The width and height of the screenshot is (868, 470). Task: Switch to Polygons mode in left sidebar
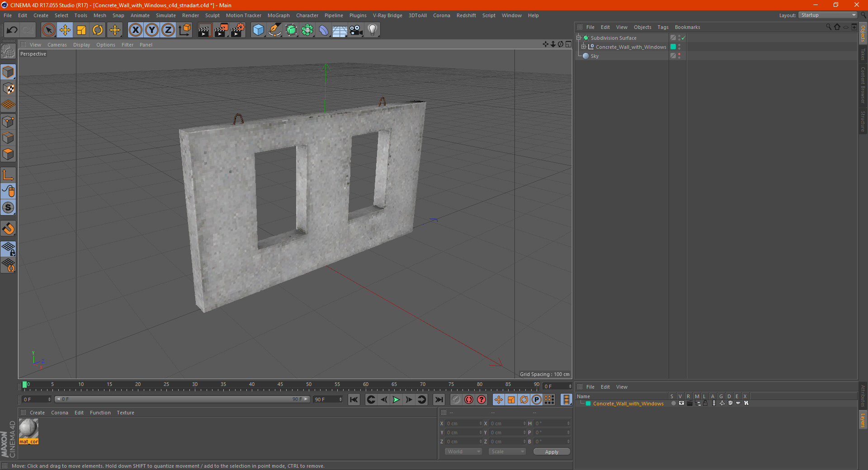pos(8,154)
